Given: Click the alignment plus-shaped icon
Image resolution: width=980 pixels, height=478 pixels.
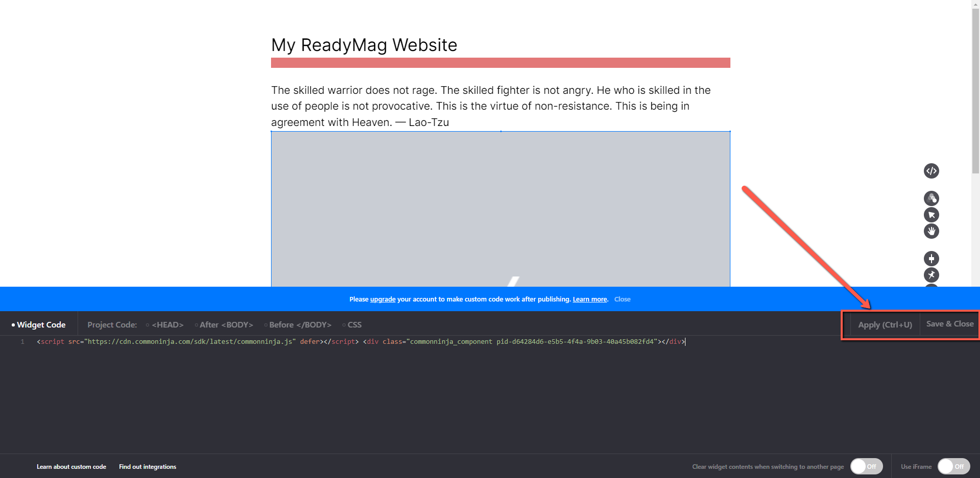Looking at the screenshot, I should 931,259.
